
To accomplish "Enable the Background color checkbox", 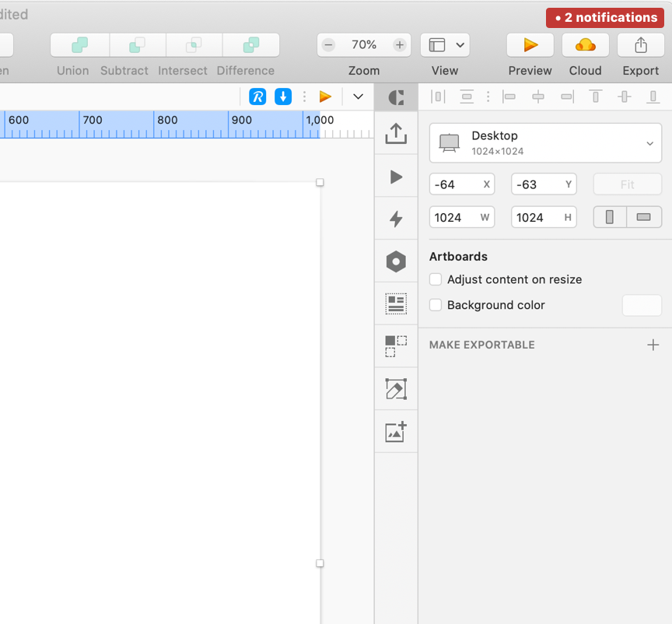I will coord(436,305).
